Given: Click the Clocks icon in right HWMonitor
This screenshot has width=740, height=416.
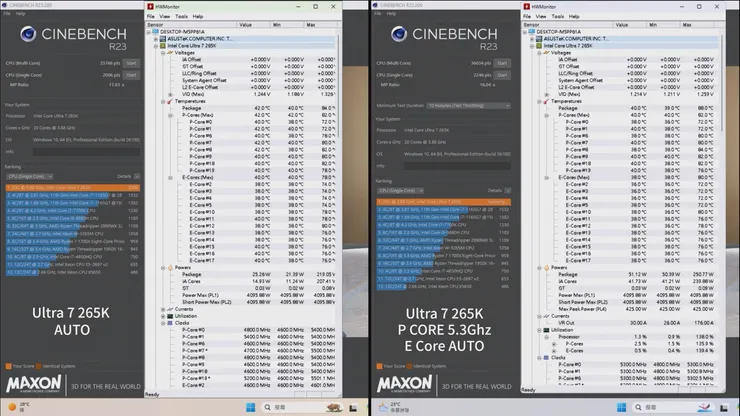Looking at the screenshot, I should pos(546,358).
